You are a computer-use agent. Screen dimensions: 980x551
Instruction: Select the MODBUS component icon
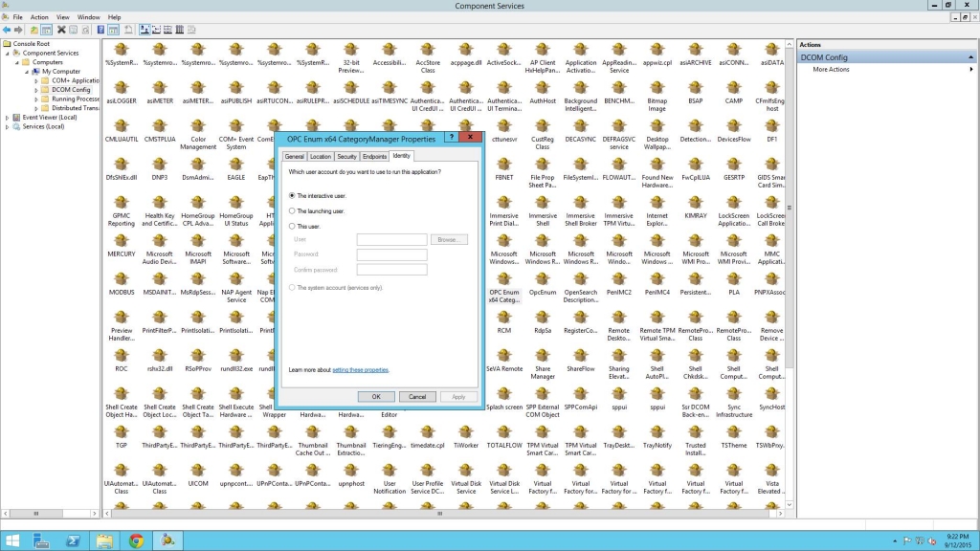(122, 283)
